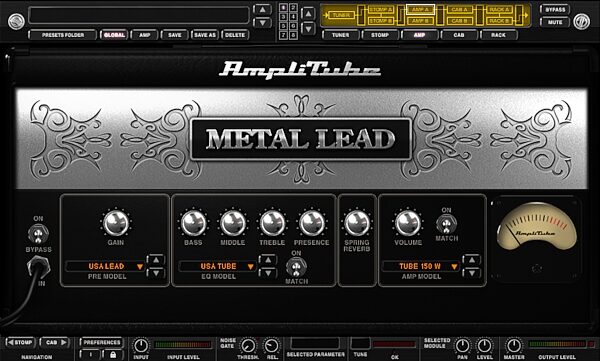Switch to the Cab tab
Viewport: 600px width, 361px height.
459,35
